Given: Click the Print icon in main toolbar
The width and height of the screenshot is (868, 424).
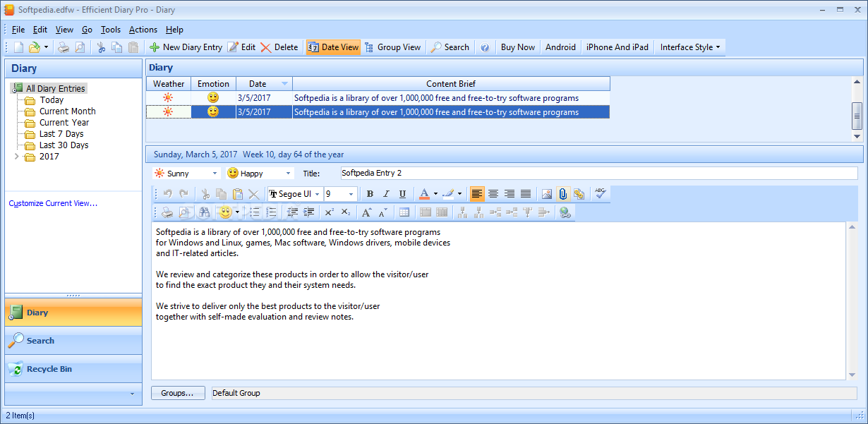Looking at the screenshot, I should coord(64,47).
